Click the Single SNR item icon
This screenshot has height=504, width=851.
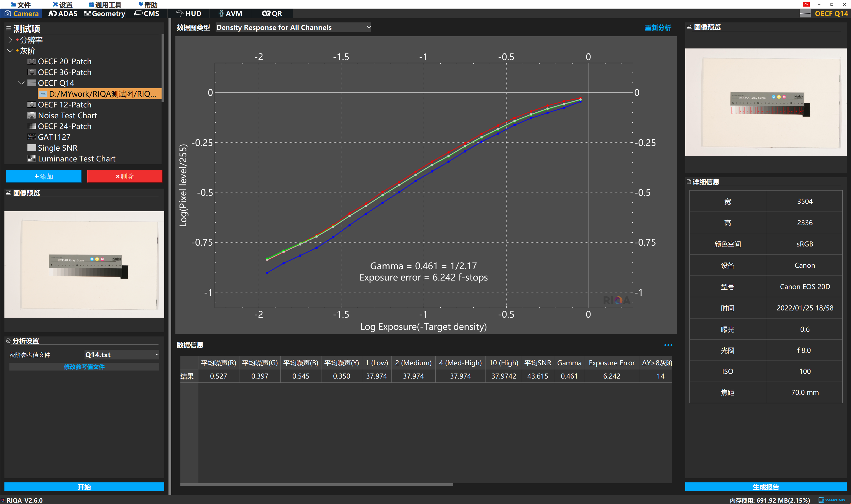tap(32, 148)
